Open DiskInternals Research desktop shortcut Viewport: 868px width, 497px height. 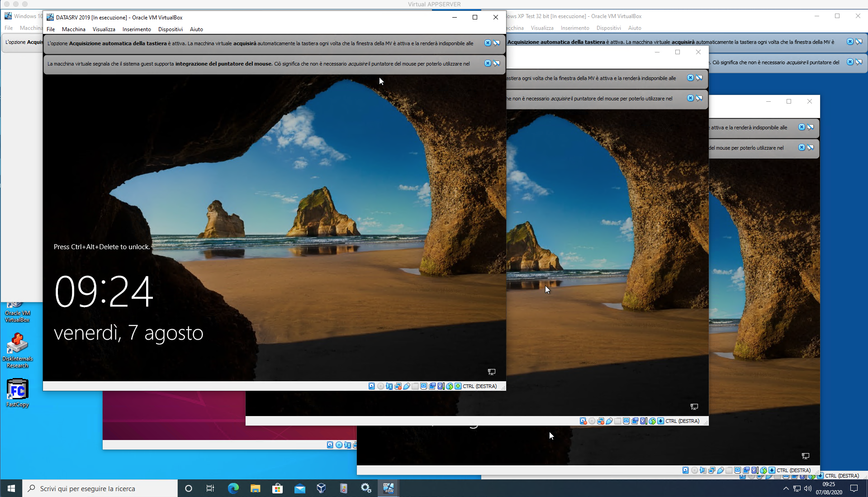(x=17, y=350)
